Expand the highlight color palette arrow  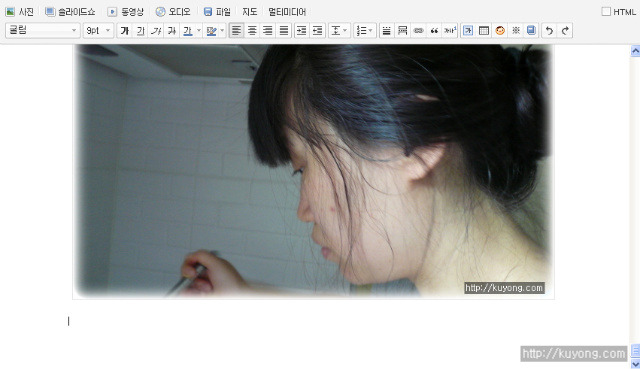[x=222, y=31]
